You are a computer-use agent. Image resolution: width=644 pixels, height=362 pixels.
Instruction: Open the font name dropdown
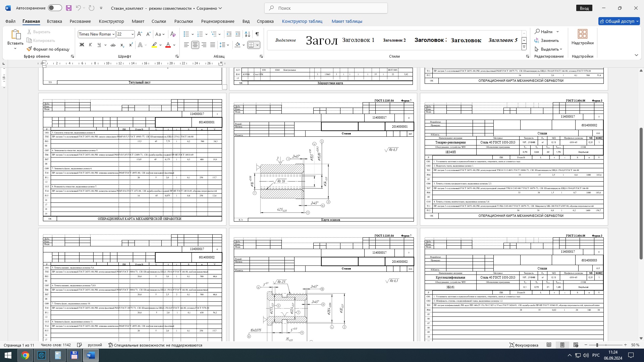pyautogui.click(x=113, y=34)
